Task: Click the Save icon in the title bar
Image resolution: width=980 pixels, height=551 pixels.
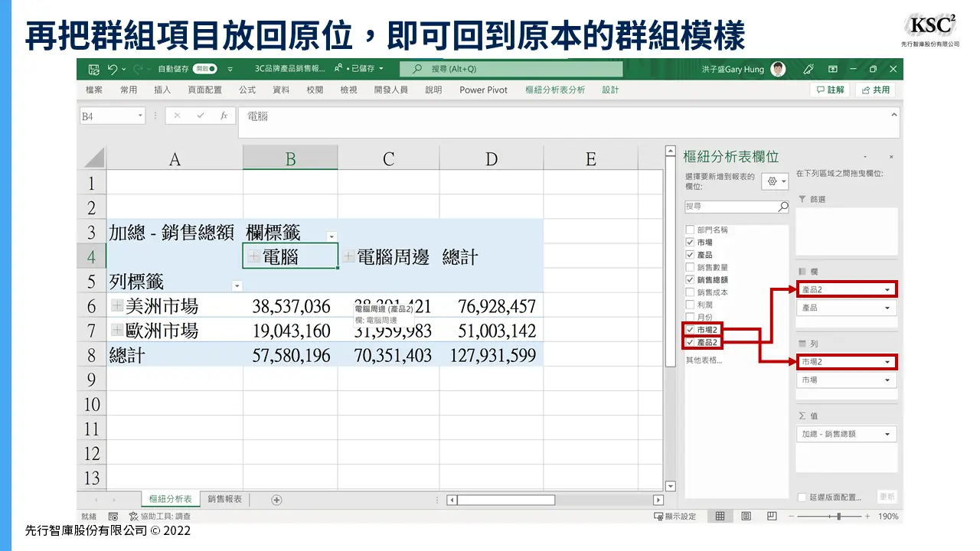Action: [93, 69]
